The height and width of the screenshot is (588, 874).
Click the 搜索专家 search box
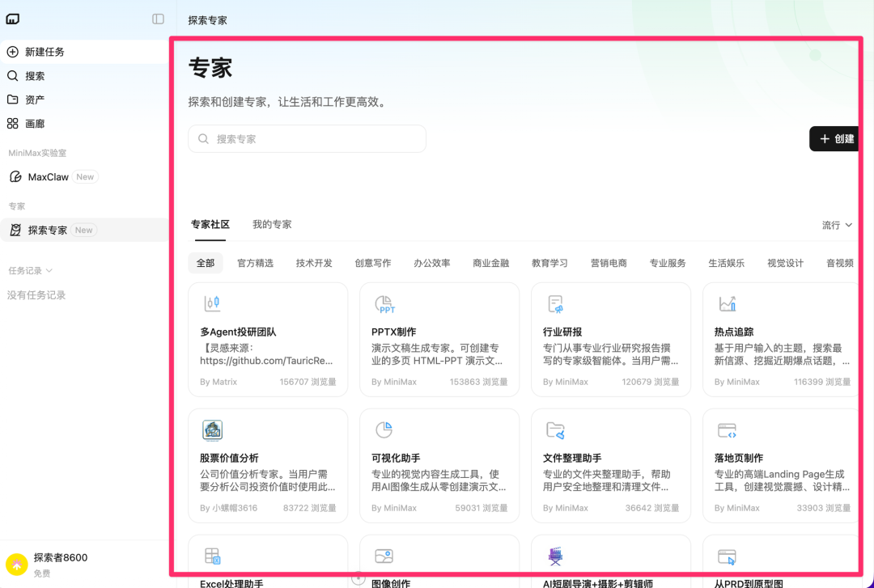pos(307,139)
